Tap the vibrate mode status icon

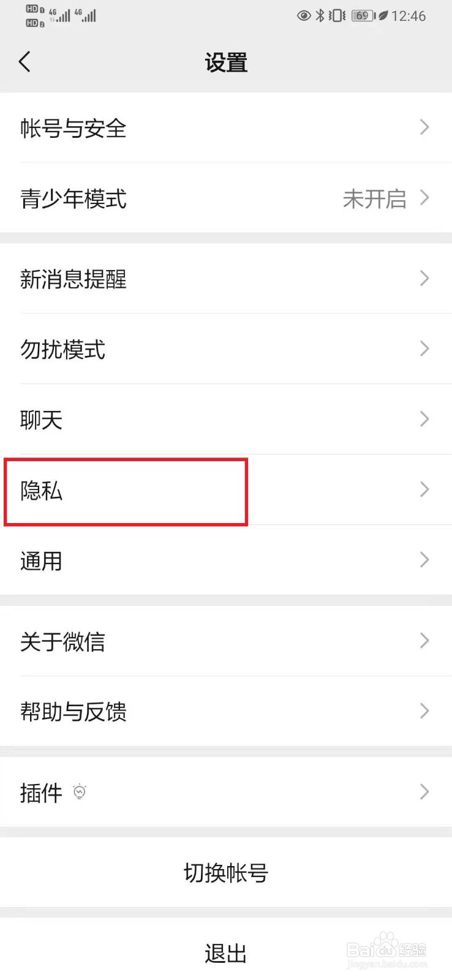pos(337,16)
